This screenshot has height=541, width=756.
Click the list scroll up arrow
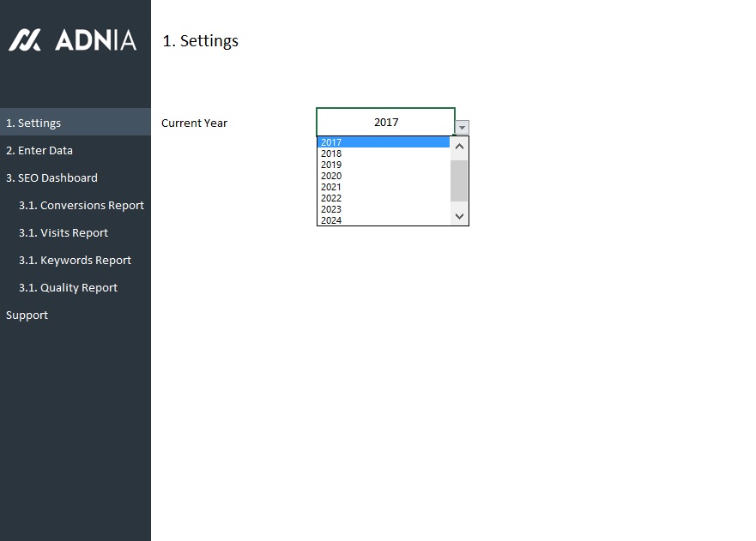pos(460,147)
